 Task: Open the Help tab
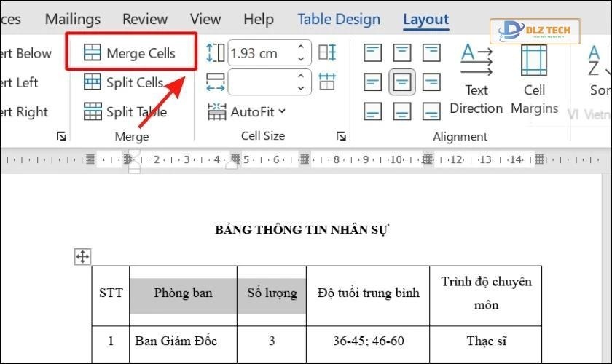pos(259,19)
